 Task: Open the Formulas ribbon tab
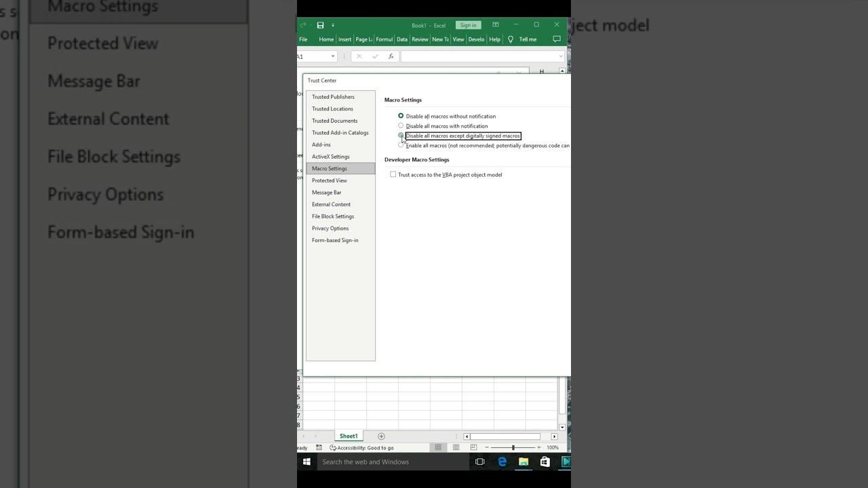pos(384,39)
